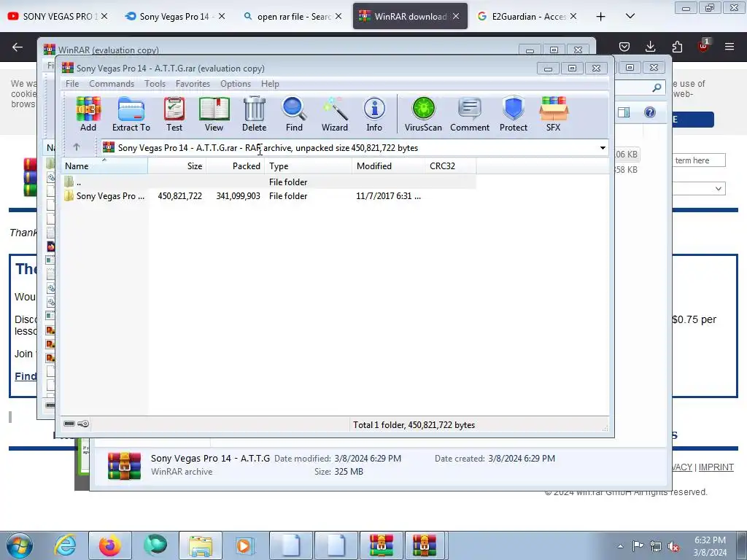Click the Extract To toolbar icon

[x=131, y=114]
